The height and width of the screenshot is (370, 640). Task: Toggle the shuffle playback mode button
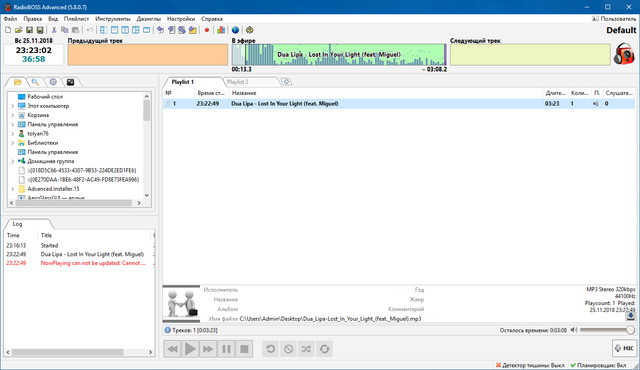(x=306, y=349)
